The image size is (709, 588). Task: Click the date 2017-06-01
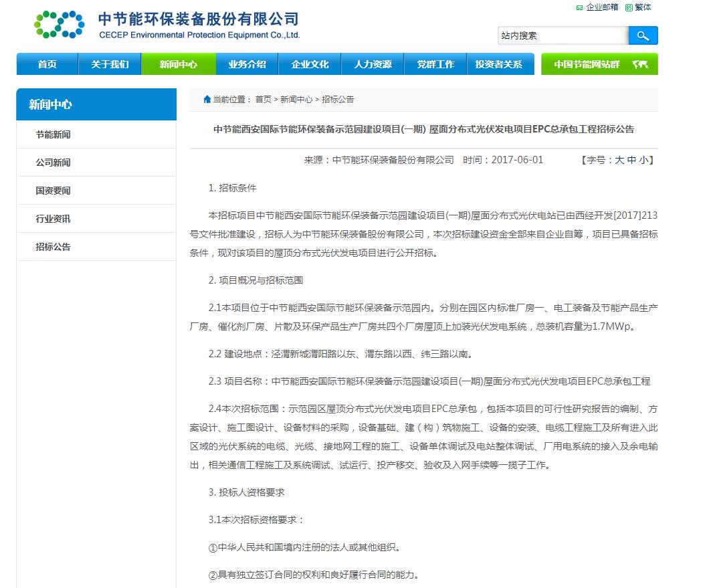pyautogui.click(x=517, y=160)
